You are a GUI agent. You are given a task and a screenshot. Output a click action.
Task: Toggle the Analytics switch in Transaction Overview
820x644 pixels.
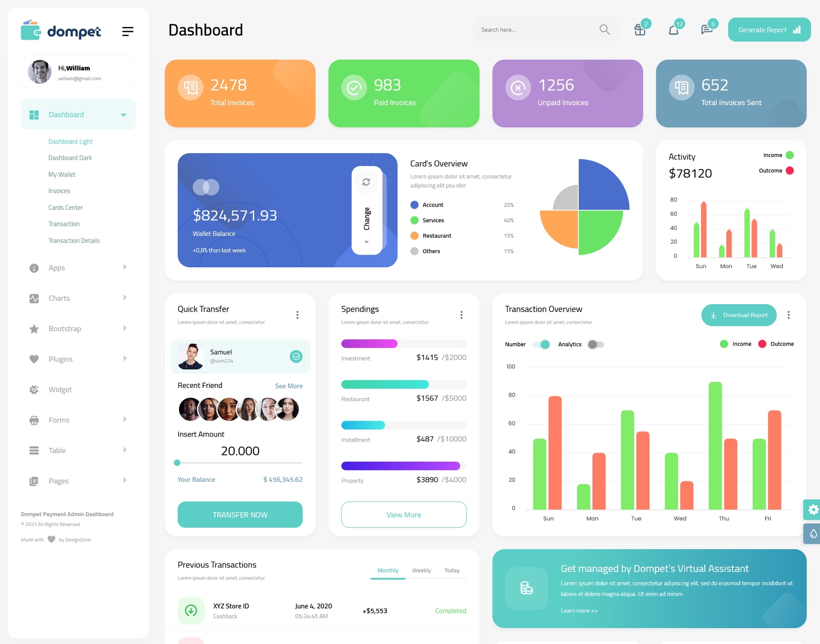[594, 344]
